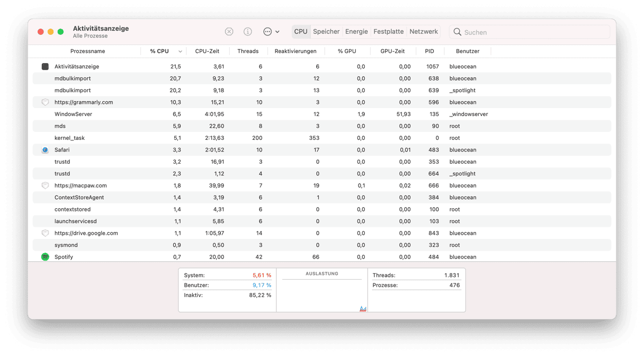The image size is (644, 356).
Task: Click the grammarly.com shield icon
Action: (45, 102)
